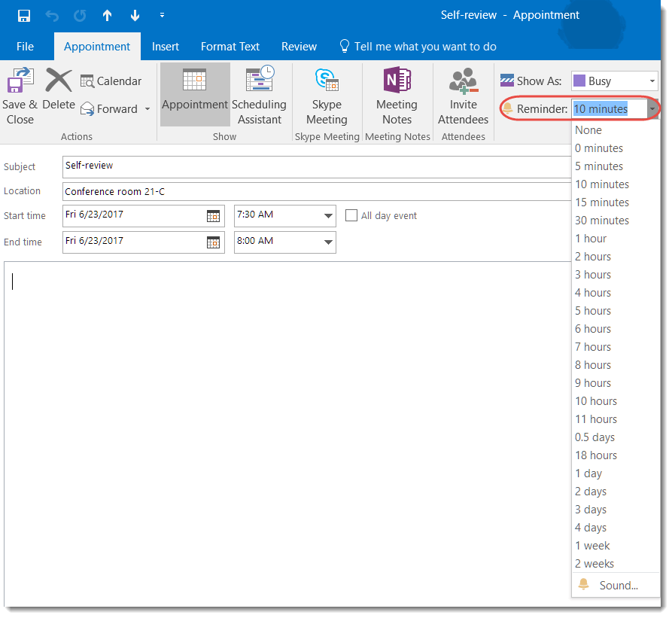This screenshot has height=618, width=672.
Task: Choose None from the Reminder list
Action: 588,129
